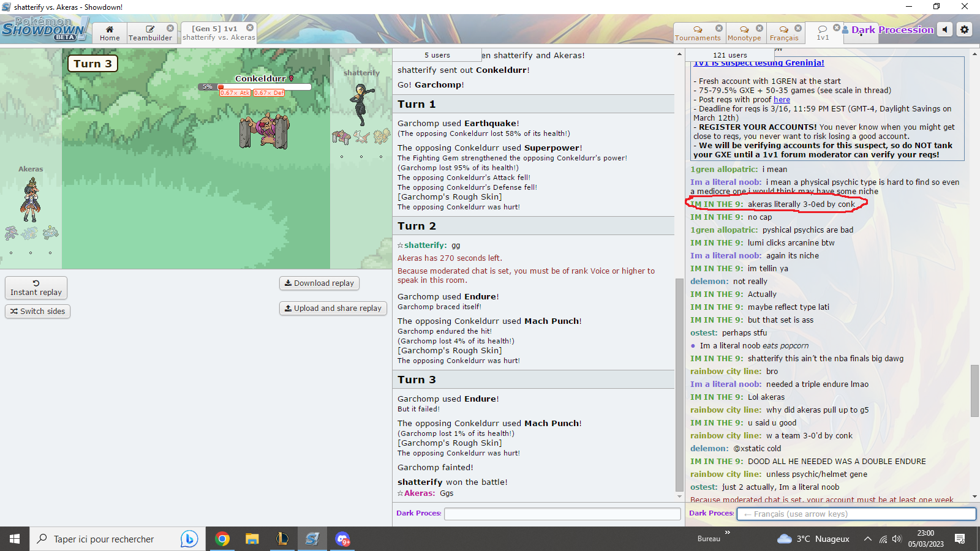This screenshot has height=551, width=980.
Task: Switch to the Showdown taskbar app
Action: [312, 539]
